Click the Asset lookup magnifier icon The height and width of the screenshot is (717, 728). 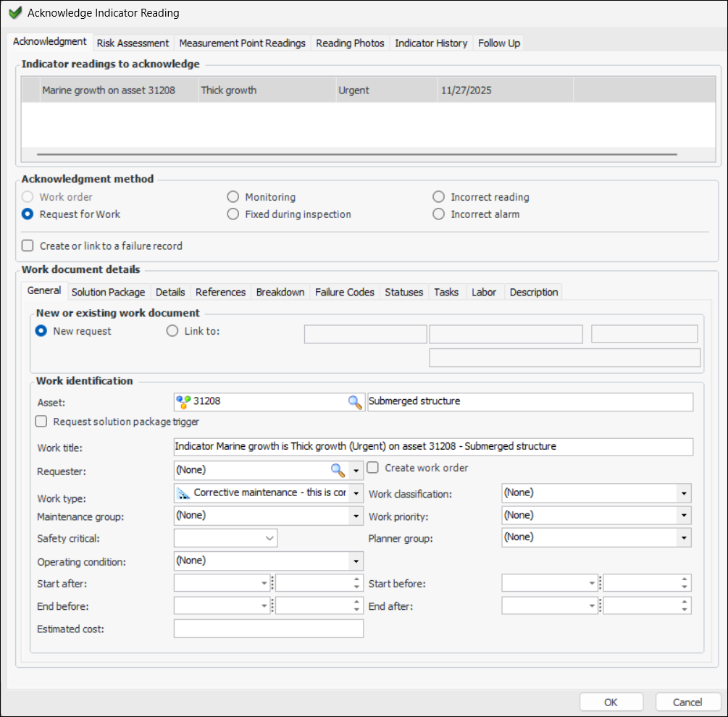pyautogui.click(x=355, y=402)
